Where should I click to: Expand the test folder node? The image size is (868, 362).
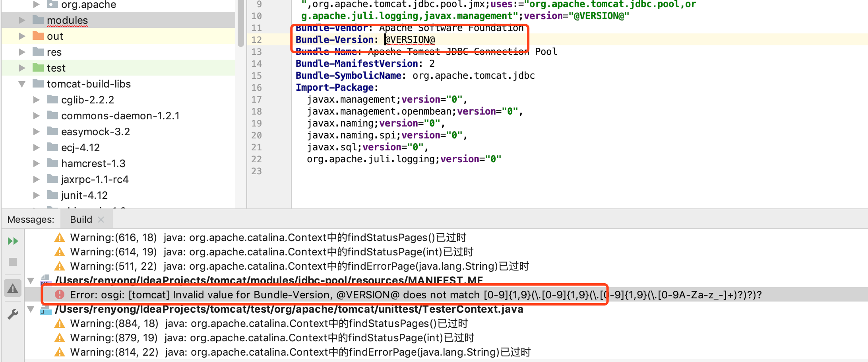coord(22,68)
